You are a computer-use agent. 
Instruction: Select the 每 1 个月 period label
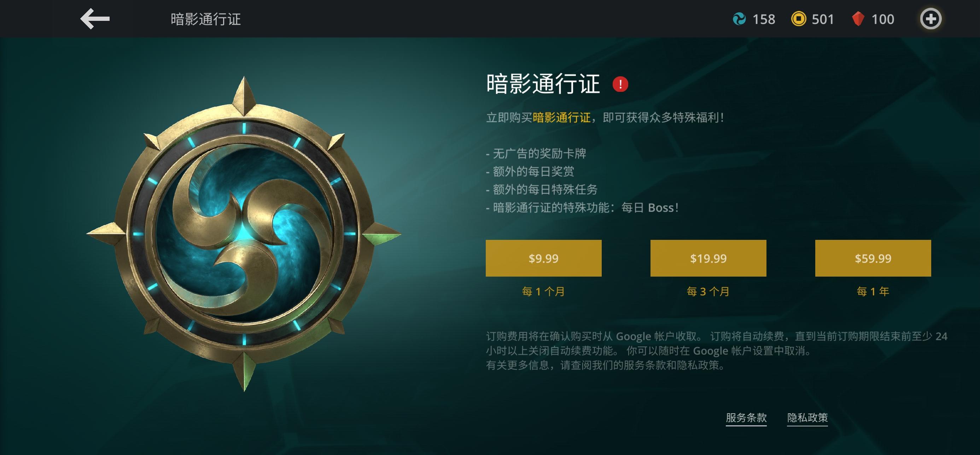(543, 291)
